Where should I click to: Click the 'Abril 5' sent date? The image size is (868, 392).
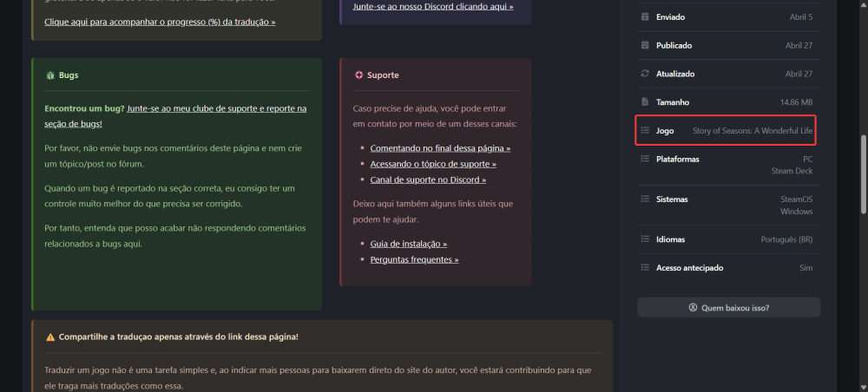pyautogui.click(x=801, y=17)
